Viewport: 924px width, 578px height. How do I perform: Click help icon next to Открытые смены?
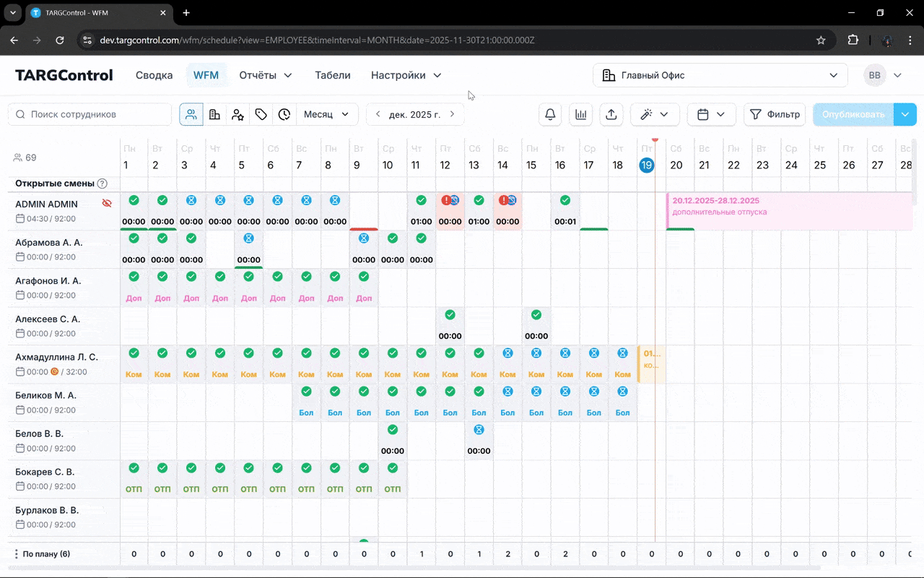tap(103, 184)
